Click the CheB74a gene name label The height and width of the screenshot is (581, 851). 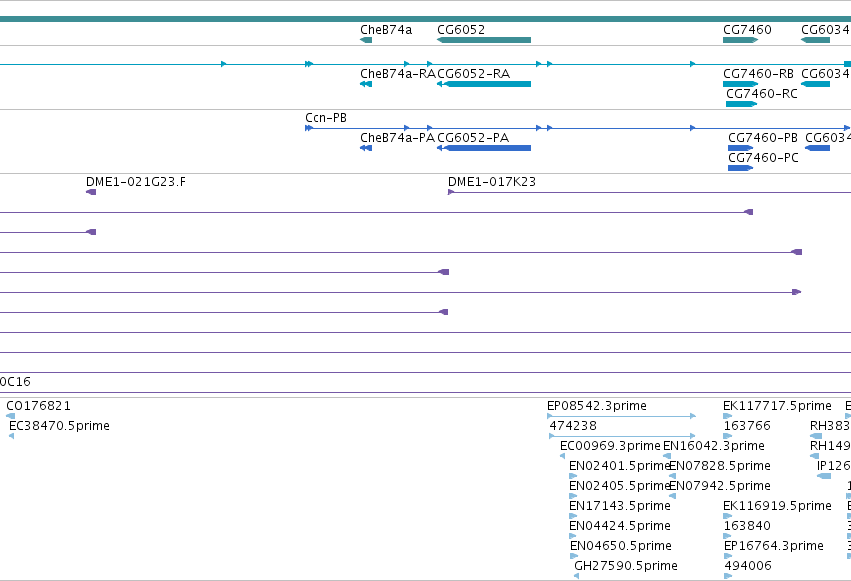(x=386, y=30)
